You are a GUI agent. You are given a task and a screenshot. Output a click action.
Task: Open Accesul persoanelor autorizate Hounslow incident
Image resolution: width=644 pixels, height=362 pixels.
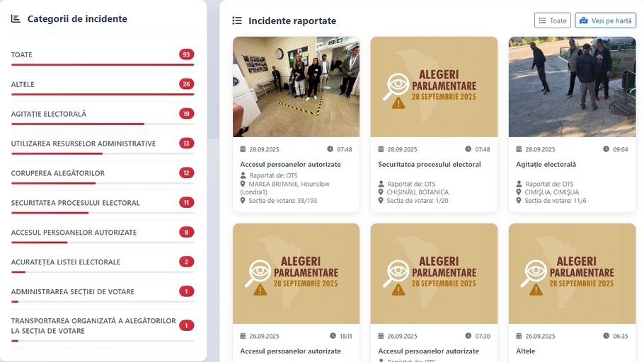coord(290,164)
